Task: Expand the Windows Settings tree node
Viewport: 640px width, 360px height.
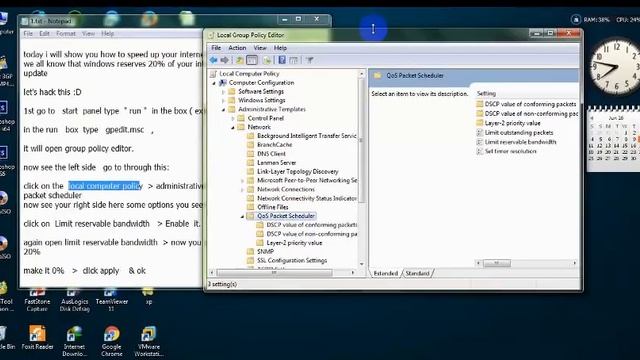Action: [223, 100]
